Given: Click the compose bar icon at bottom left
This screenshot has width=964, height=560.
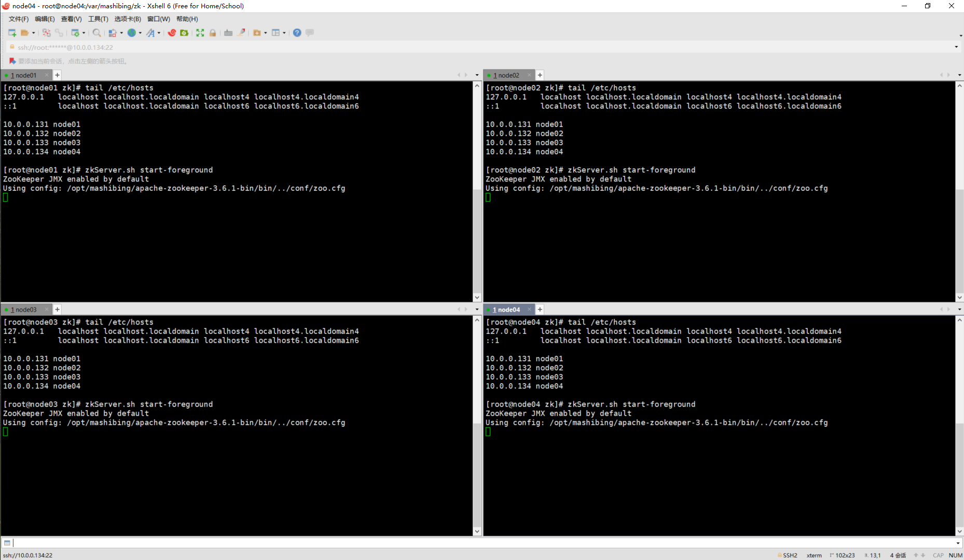Looking at the screenshot, I should (7, 543).
